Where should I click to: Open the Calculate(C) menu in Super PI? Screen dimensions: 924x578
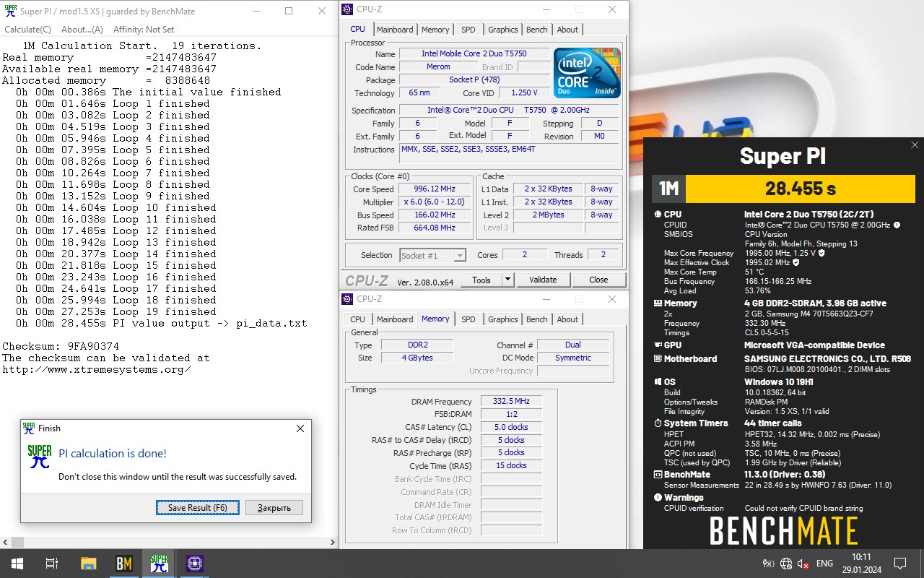(27, 30)
